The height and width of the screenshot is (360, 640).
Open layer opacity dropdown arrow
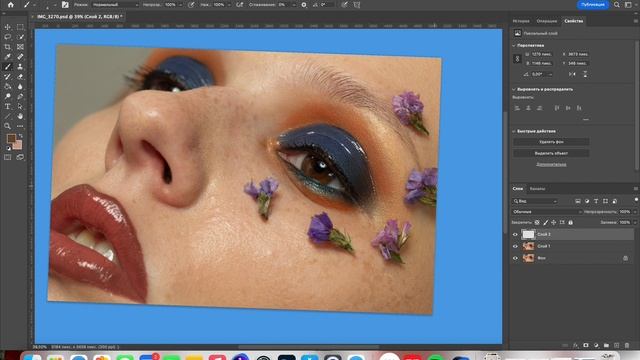[x=635, y=212]
